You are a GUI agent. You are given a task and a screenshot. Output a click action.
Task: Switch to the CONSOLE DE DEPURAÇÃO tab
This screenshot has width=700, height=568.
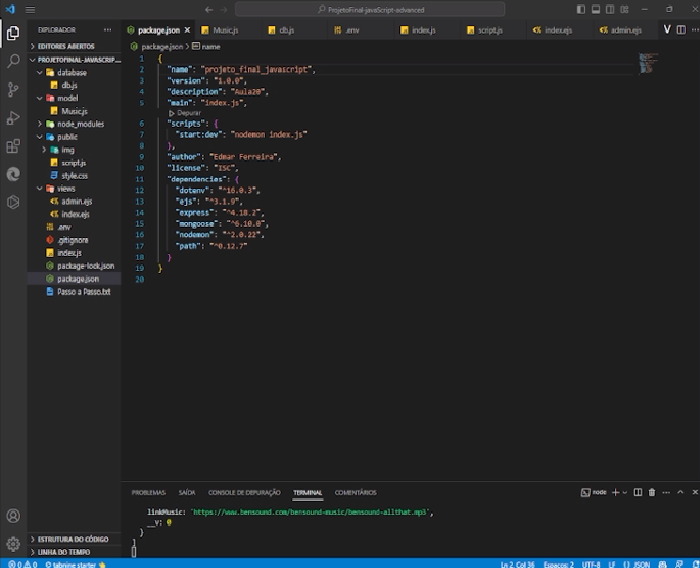[x=244, y=492]
